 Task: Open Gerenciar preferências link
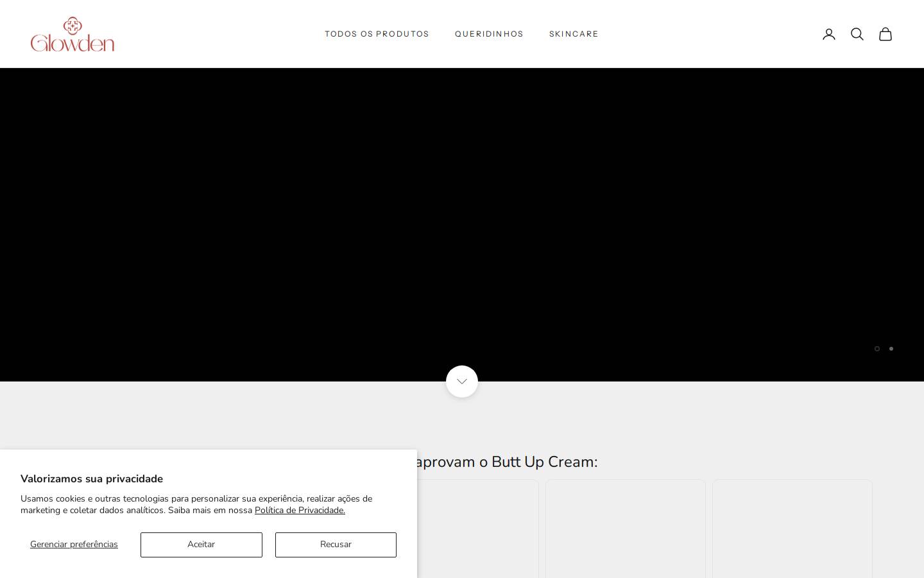tap(74, 545)
